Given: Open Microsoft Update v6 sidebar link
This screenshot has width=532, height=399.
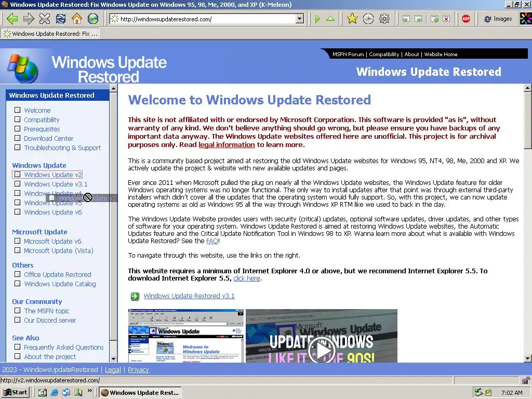Looking at the screenshot, I should 52,242.
